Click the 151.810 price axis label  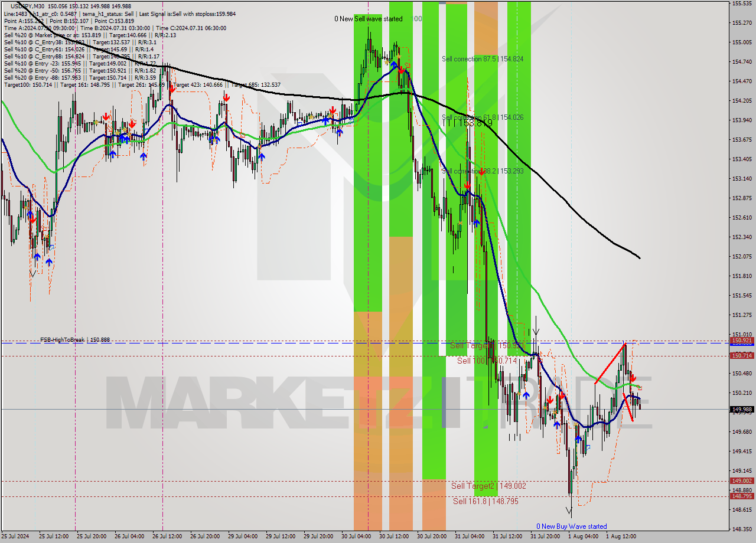click(742, 276)
